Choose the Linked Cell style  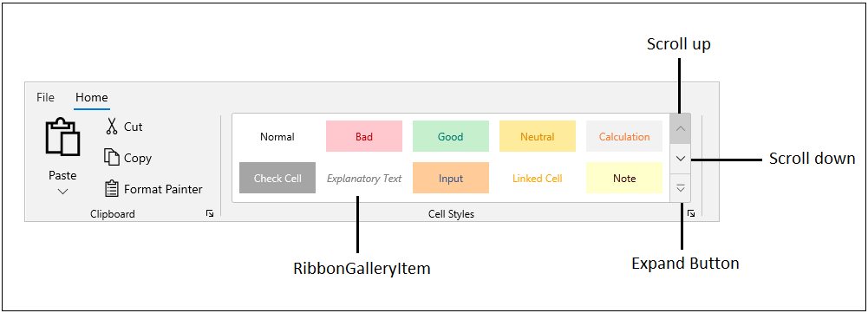538,178
